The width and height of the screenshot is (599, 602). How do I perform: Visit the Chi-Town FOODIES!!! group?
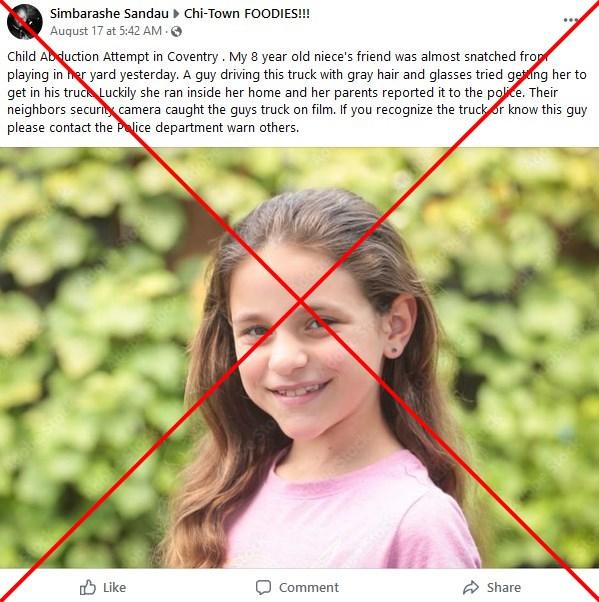[247, 14]
